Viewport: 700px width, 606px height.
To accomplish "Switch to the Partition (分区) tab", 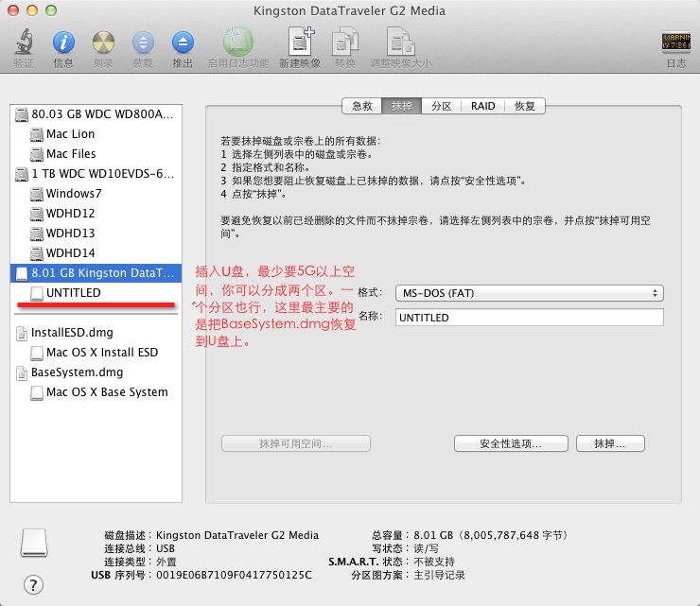I will 441,106.
